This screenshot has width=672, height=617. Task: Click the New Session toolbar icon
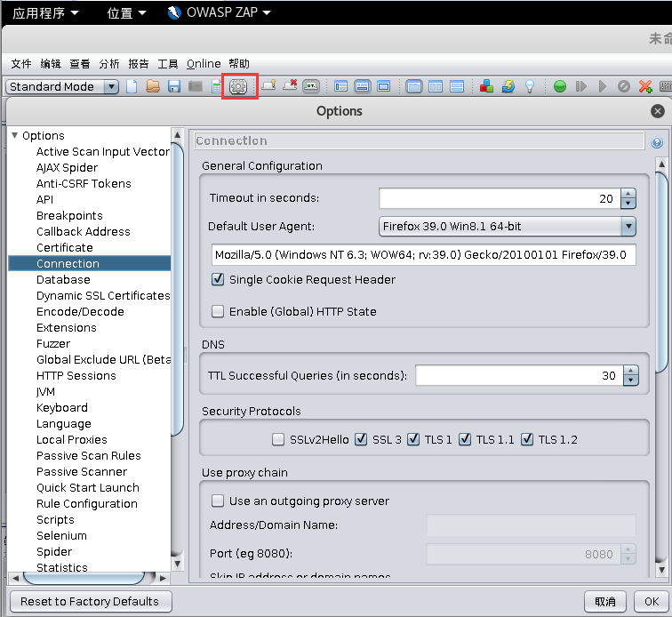pyautogui.click(x=132, y=86)
